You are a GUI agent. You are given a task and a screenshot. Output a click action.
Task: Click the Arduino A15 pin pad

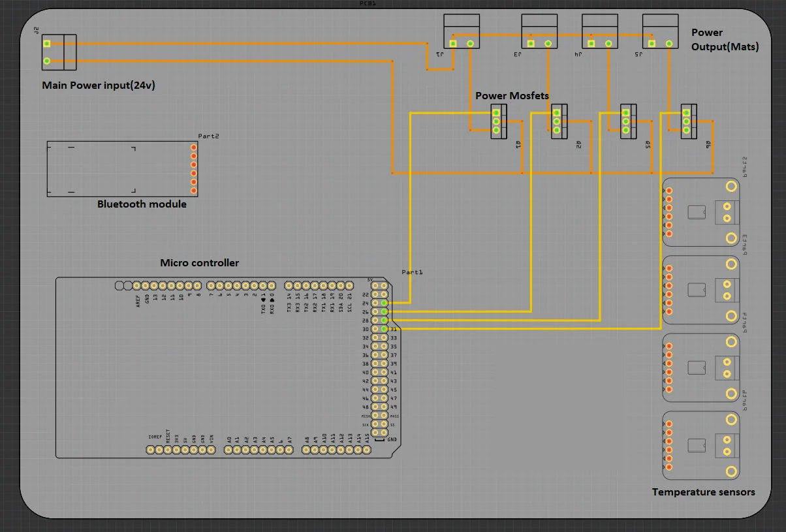(366, 450)
